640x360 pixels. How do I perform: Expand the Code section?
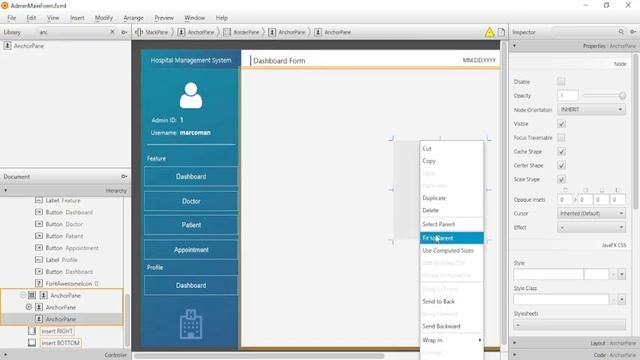click(514, 355)
